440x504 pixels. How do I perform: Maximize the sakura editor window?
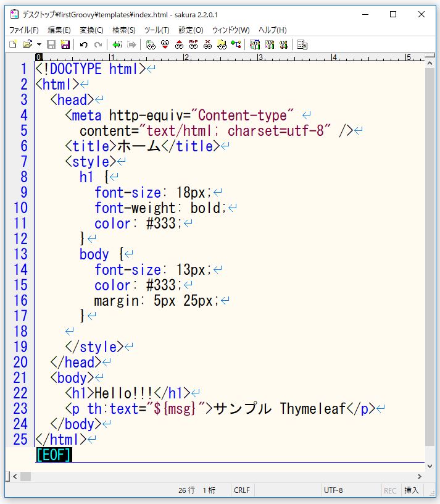pyautogui.click(x=392, y=14)
